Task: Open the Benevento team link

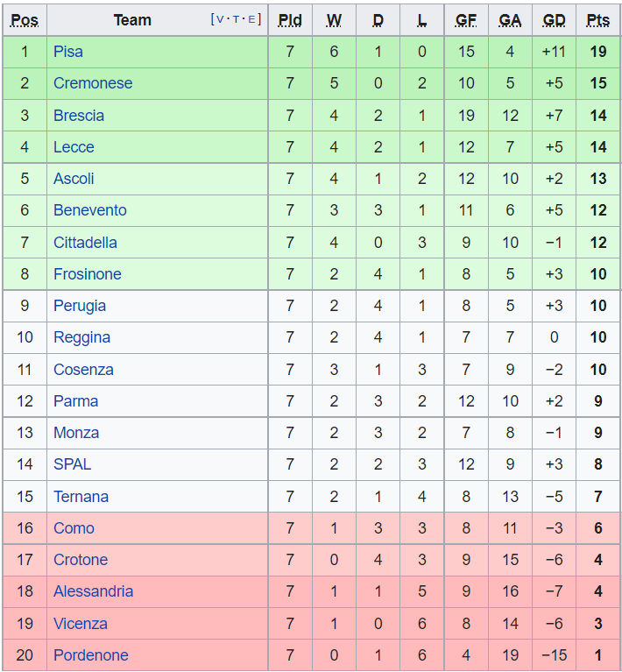Action: pos(90,210)
